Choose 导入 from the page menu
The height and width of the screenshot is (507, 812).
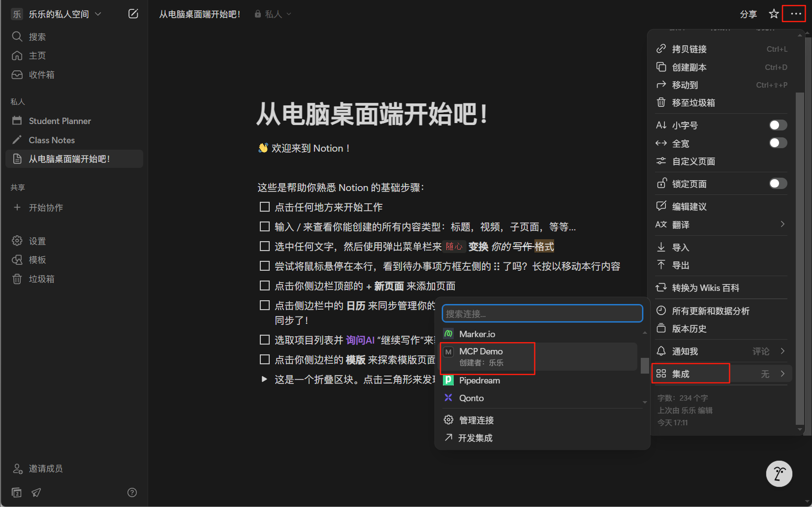tap(721, 247)
